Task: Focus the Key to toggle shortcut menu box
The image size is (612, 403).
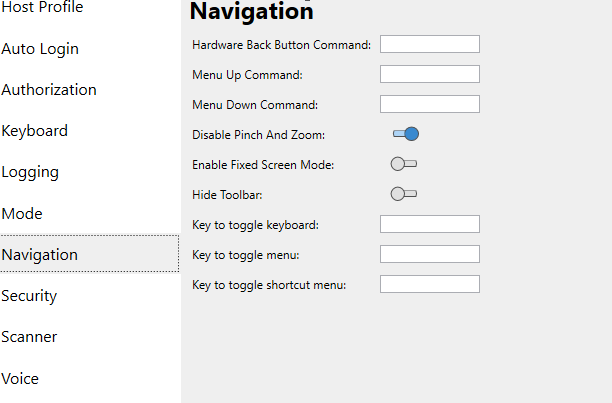Action: (x=430, y=284)
